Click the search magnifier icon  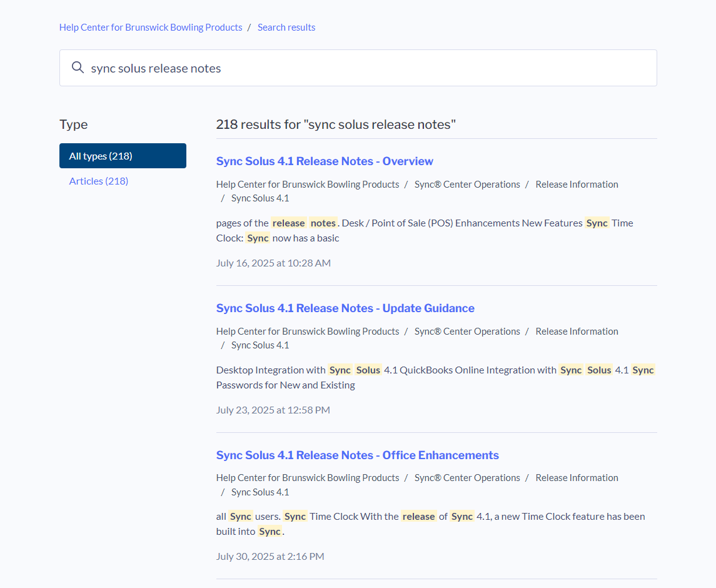coord(78,68)
